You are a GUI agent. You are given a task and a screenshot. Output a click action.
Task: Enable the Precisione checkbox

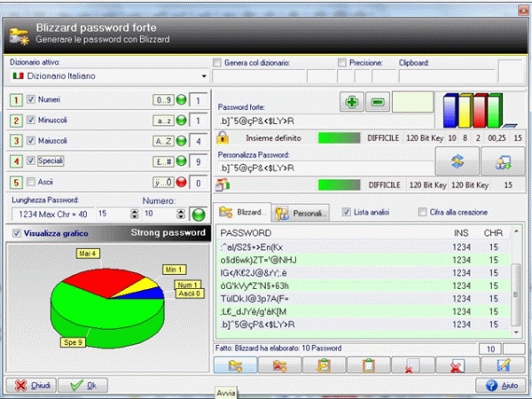(x=342, y=63)
